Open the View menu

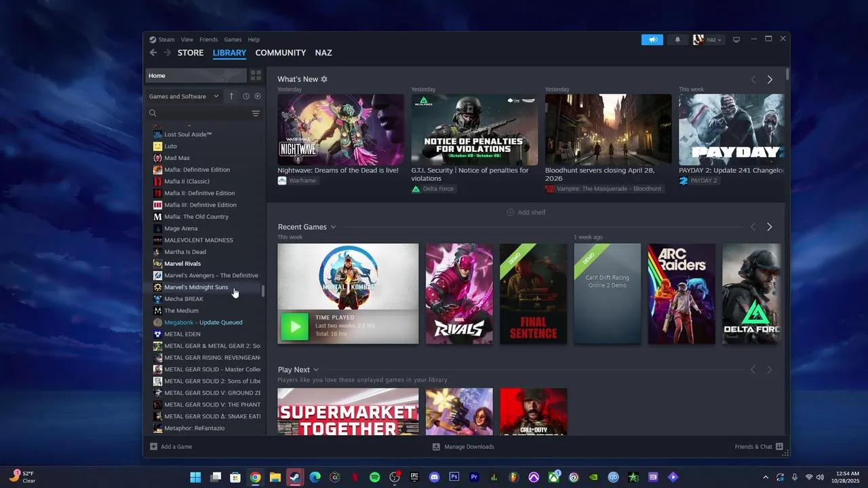186,39
